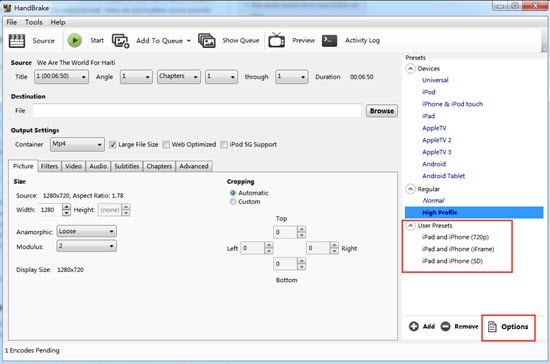
Task: Switch to the Audio tab
Action: (x=98, y=166)
